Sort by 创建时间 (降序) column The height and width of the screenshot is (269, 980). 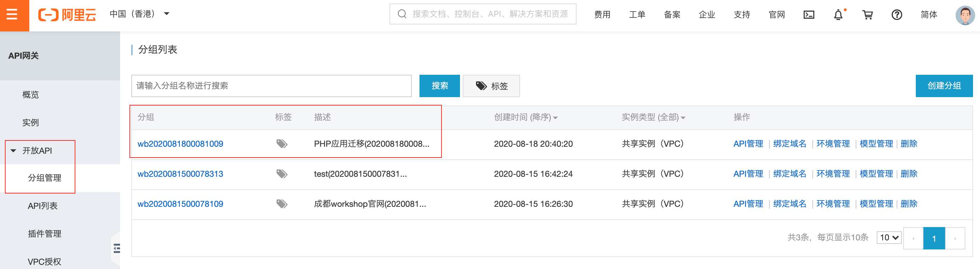[x=526, y=117]
